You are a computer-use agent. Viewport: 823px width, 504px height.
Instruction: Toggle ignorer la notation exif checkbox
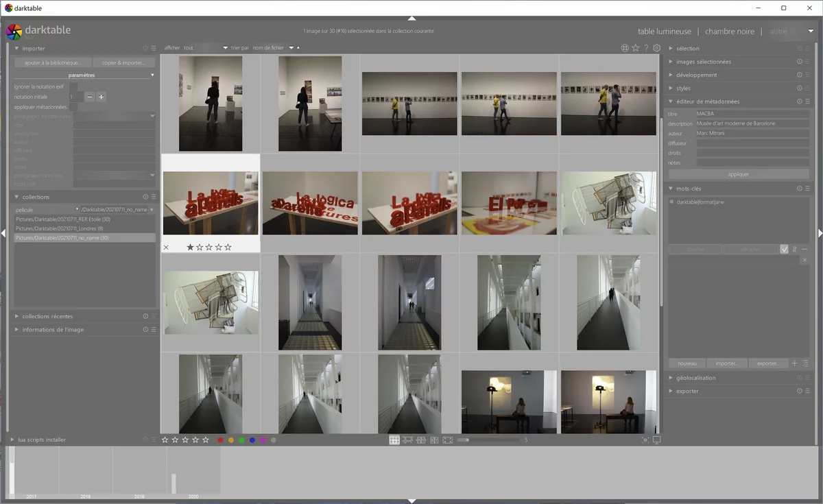[73, 87]
